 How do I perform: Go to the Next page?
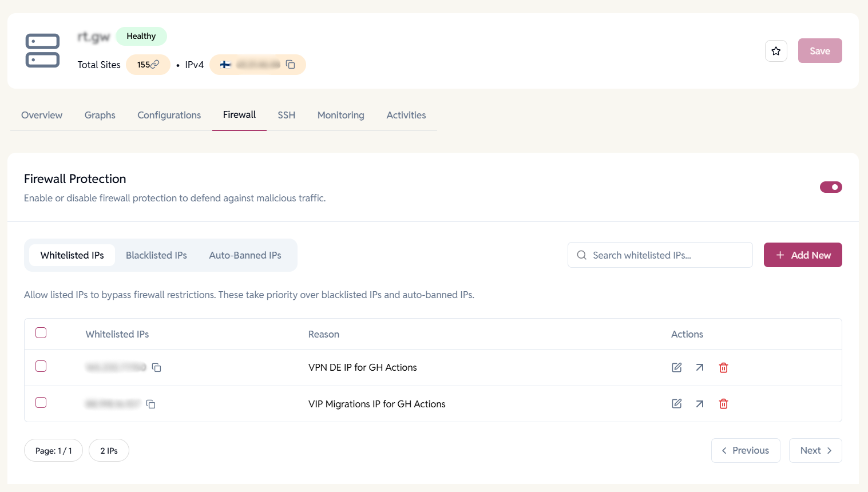tap(815, 450)
